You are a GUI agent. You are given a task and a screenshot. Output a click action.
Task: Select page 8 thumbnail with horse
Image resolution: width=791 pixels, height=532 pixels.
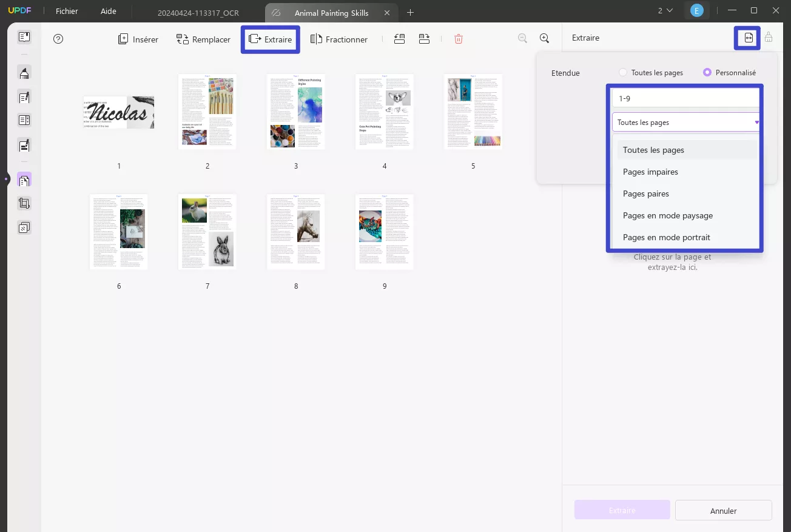tap(296, 232)
